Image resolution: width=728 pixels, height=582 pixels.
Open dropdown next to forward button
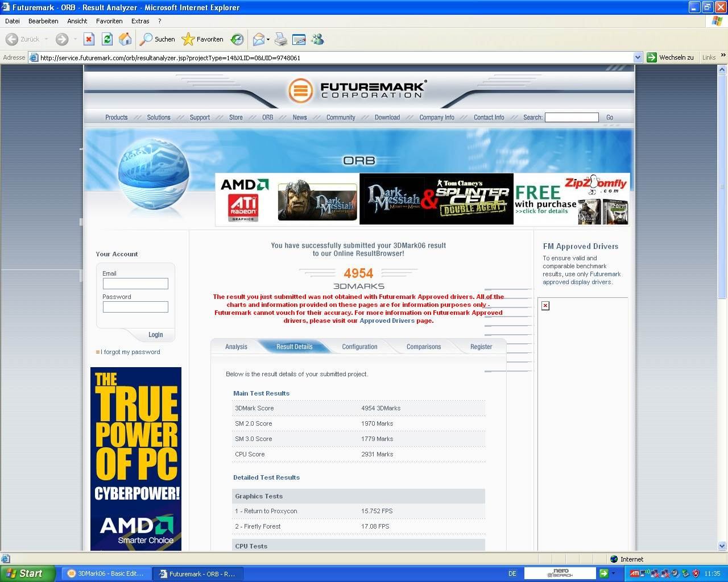(75, 39)
